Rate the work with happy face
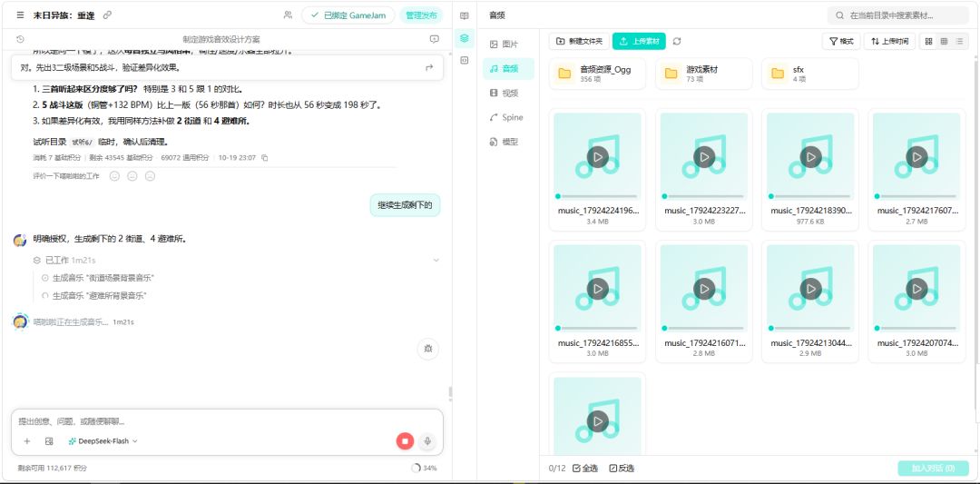980x484 pixels. [114, 176]
